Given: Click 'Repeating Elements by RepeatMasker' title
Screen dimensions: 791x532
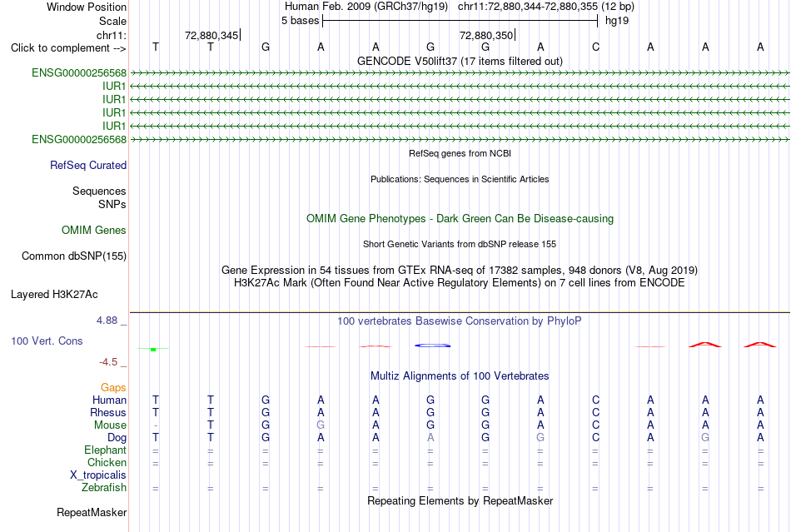Looking at the screenshot, I should 460,501.
